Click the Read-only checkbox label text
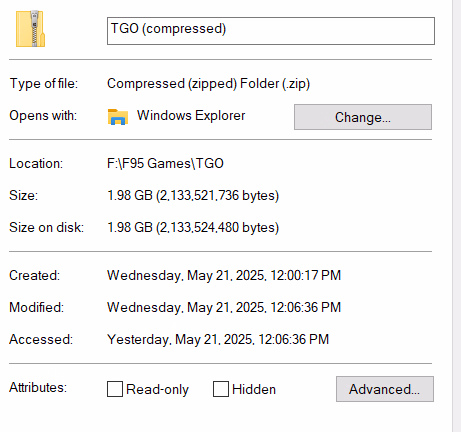The width and height of the screenshot is (461, 432). [157, 389]
